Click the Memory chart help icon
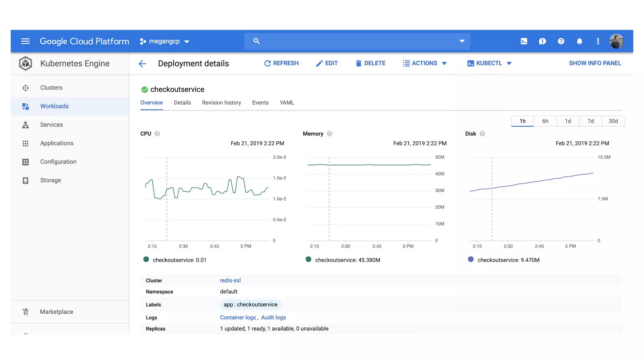This screenshot has width=644, height=362. [x=330, y=134]
